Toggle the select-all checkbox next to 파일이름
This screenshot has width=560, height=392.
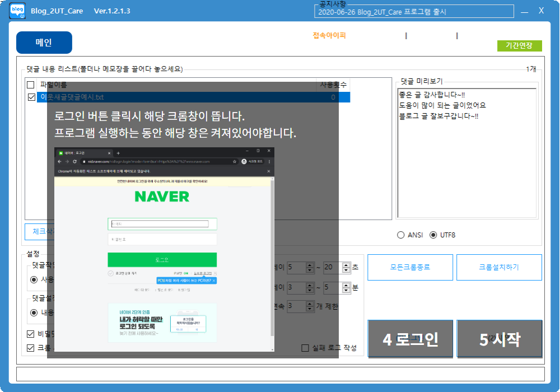tap(31, 85)
